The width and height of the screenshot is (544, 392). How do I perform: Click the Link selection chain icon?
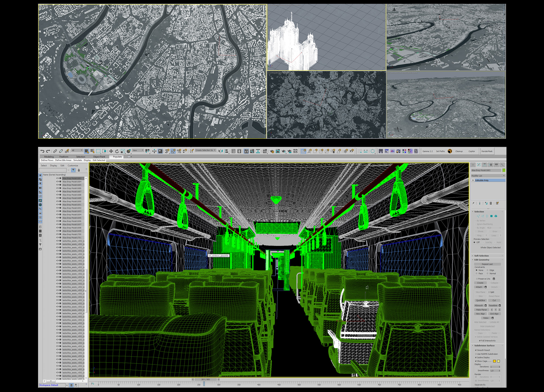[x=55, y=151]
